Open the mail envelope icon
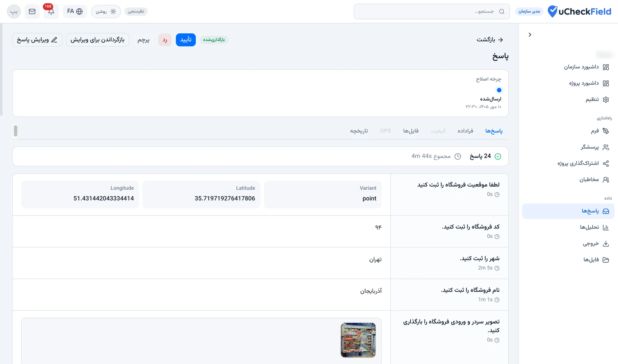The width and height of the screenshot is (618, 364). [x=32, y=11]
